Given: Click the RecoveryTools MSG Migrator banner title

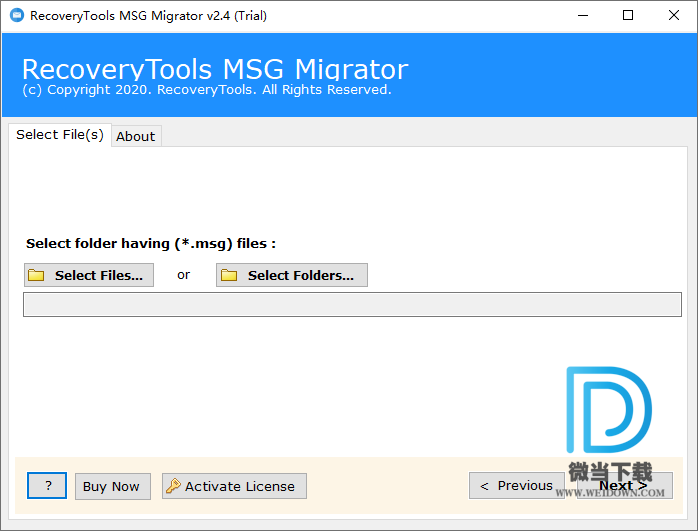Looking at the screenshot, I should [215, 69].
